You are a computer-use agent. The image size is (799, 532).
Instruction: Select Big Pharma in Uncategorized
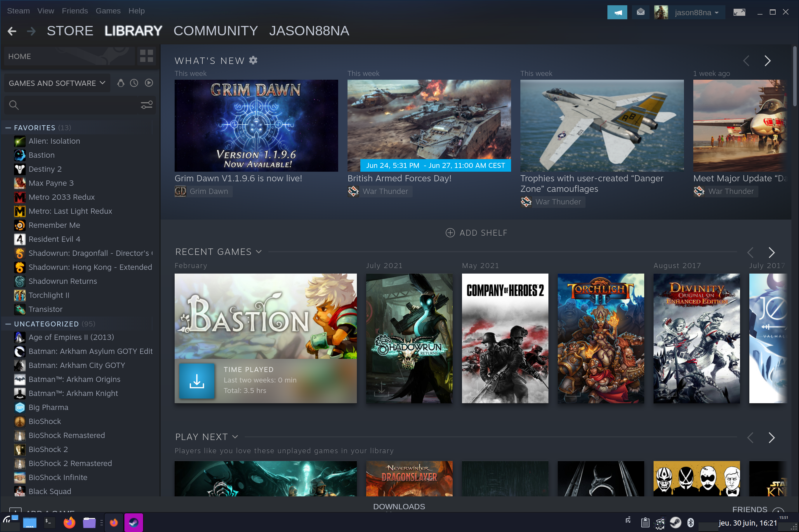(x=48, y=407)
